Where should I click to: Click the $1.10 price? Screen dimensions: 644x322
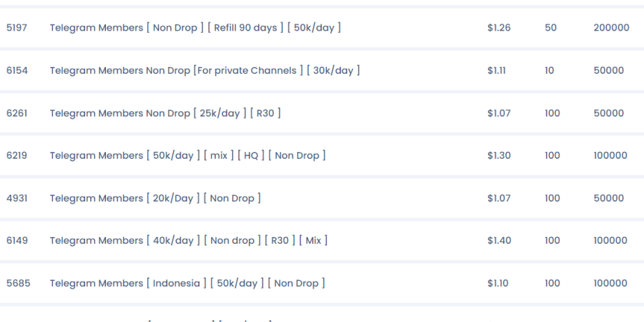[x=498, y=284]
